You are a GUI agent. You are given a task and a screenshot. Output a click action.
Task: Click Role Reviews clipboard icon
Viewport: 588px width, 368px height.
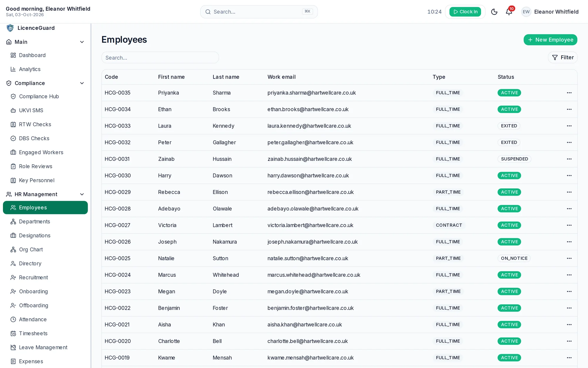[x=13, y=166]
